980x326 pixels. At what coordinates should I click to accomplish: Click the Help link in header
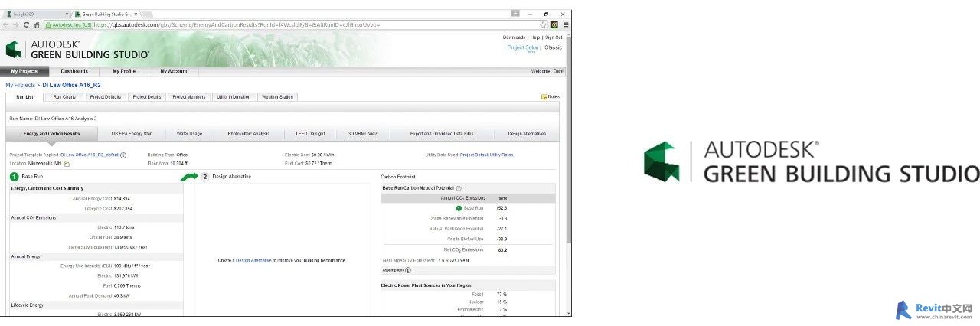point(535,37)
